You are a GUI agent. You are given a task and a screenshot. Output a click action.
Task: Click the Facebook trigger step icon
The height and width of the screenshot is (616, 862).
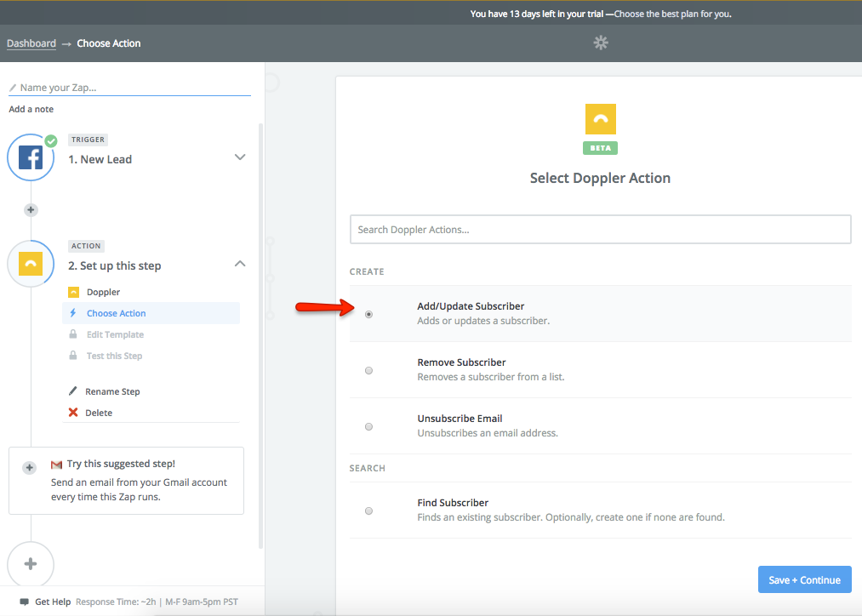(x=31, y=157)
